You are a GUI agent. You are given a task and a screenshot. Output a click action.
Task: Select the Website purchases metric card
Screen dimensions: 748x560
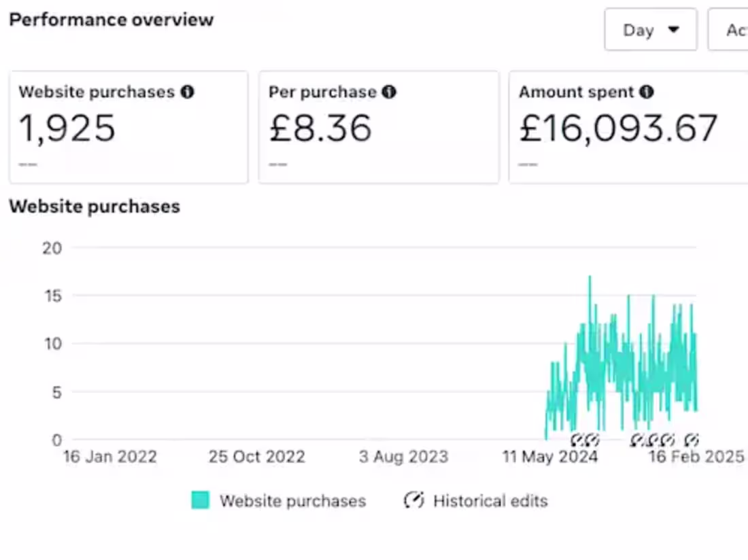click(x=129, y=126)
